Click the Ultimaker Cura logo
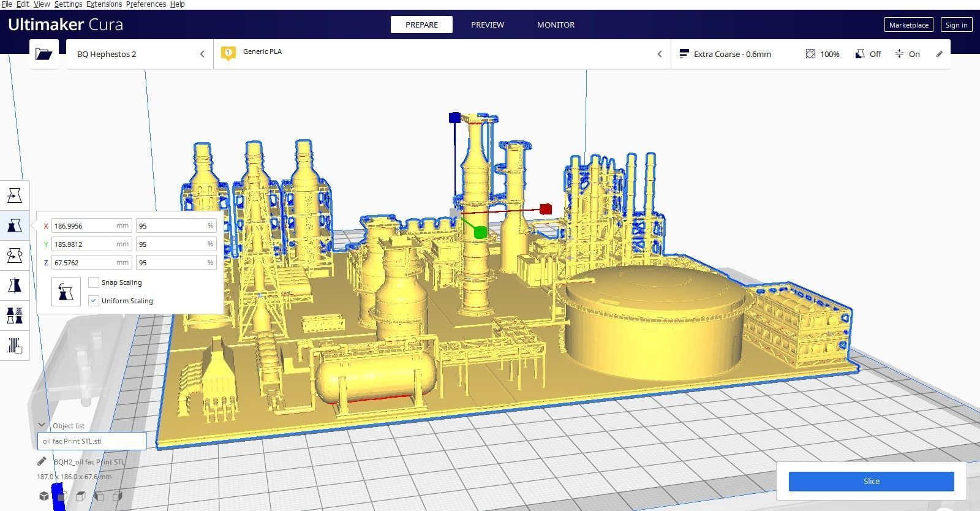 pos(66,25)
